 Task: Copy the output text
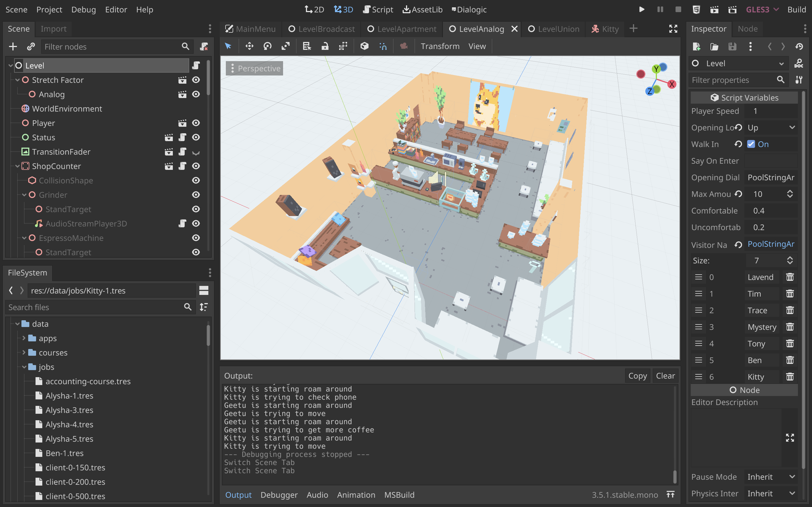tap(637, 376)
